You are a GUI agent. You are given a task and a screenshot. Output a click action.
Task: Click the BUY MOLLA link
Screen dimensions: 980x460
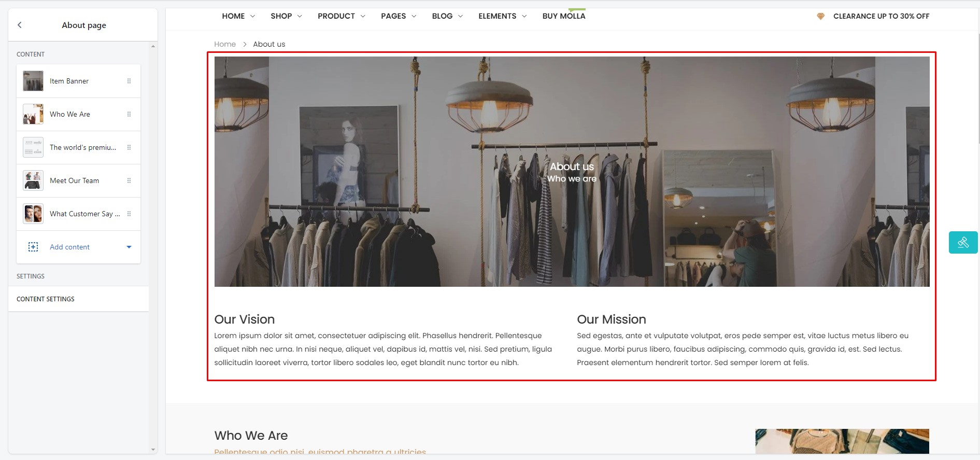[x=564, y=16]
